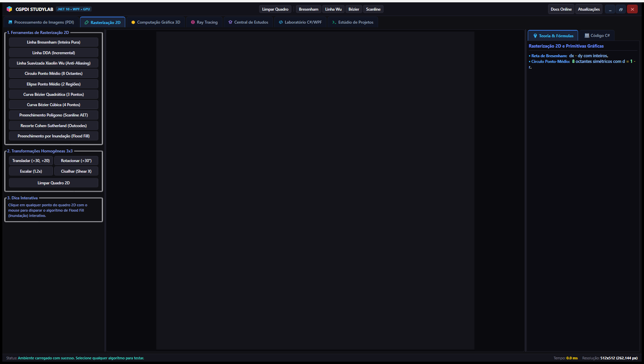644x364 pixels.
Task: Switch to the Código C# tab
Action: [597, 36]
